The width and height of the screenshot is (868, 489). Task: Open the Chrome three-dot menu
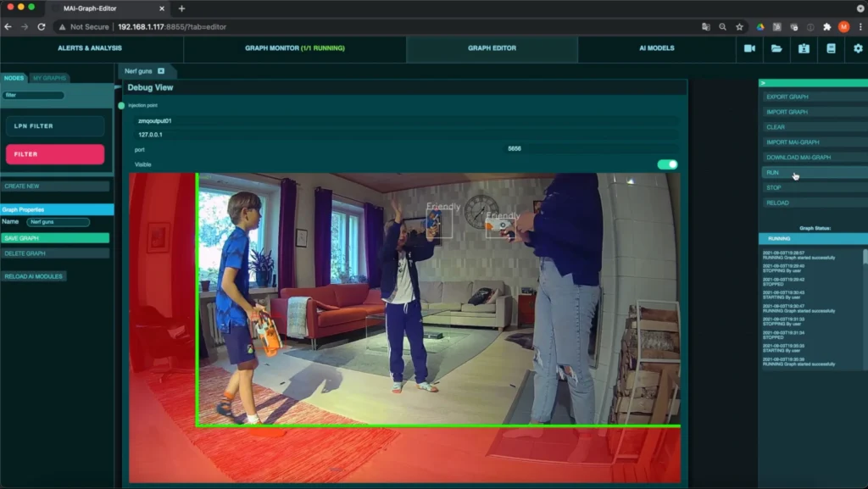tap(860, 27)
